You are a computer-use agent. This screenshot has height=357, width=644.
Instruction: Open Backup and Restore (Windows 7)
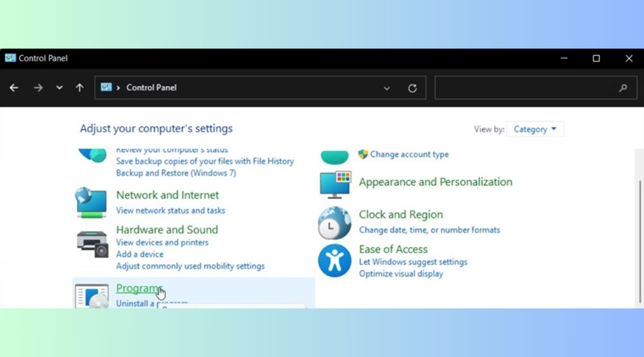pos(176,173)
